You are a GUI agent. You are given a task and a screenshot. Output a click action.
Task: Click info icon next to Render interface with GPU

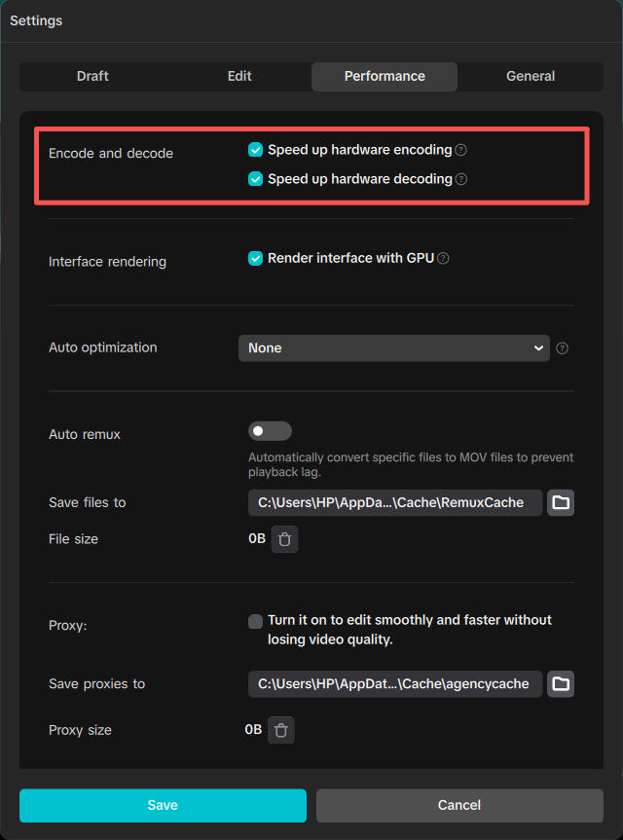point(443,259)
